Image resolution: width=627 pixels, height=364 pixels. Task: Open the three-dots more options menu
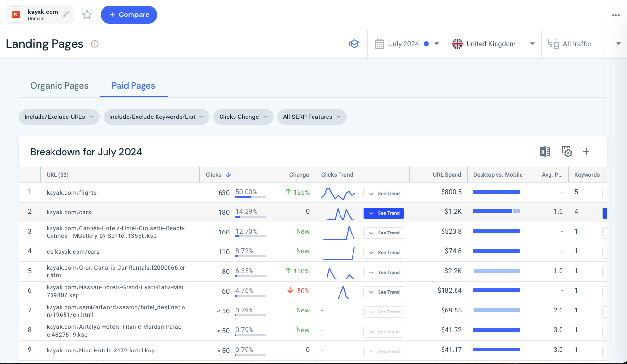click(615, 15)
